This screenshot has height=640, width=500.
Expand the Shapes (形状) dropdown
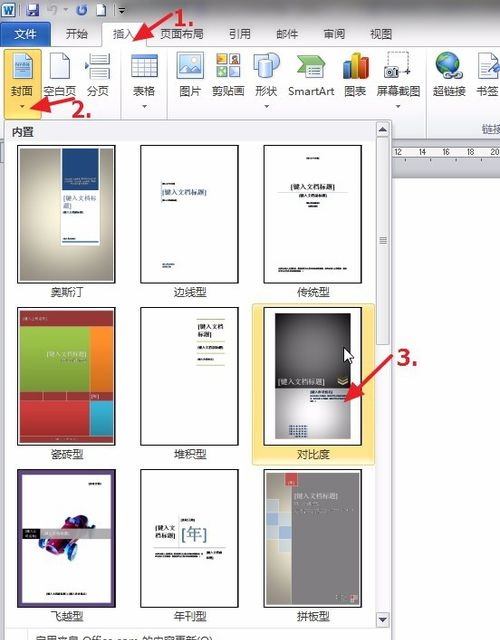click(x=267, y=107)
